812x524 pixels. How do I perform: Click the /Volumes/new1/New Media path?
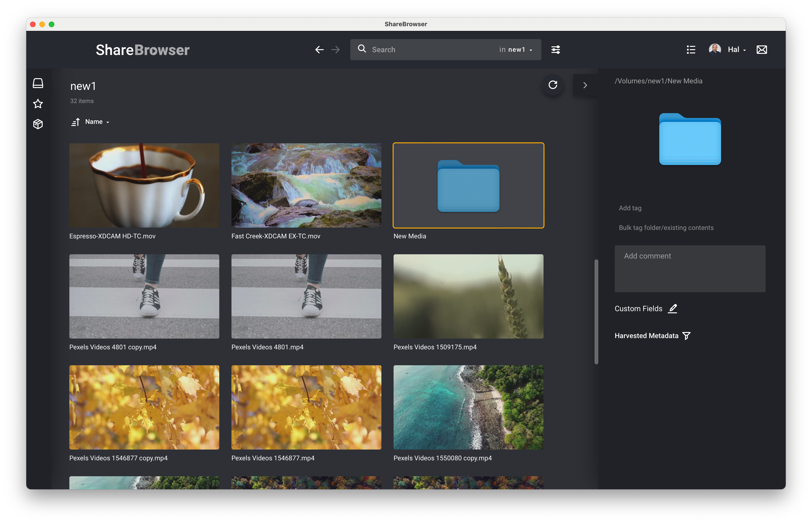click(x=659, y=81)
